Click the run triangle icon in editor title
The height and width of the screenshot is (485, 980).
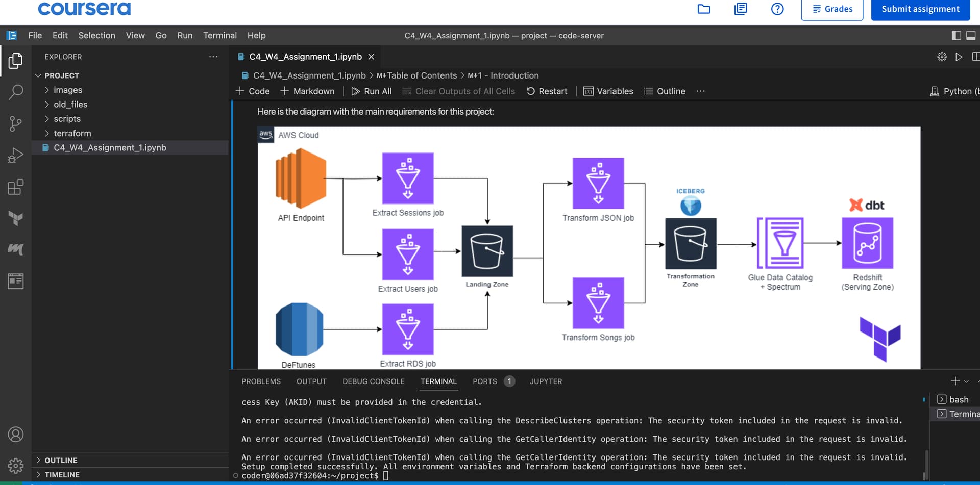tap(959, 57)
